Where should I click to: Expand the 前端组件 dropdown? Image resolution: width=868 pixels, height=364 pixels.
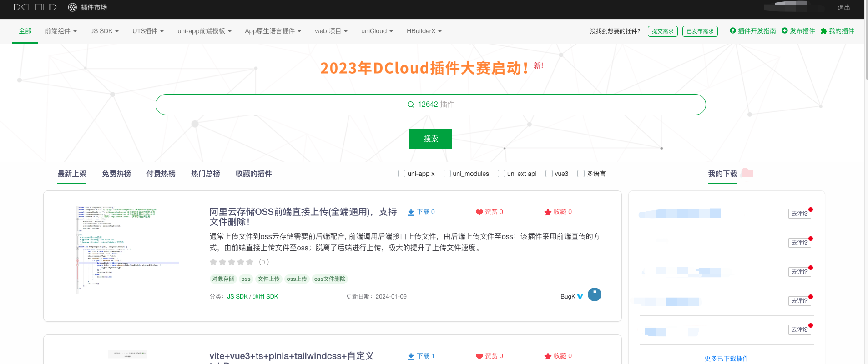(x=61, y=31)
